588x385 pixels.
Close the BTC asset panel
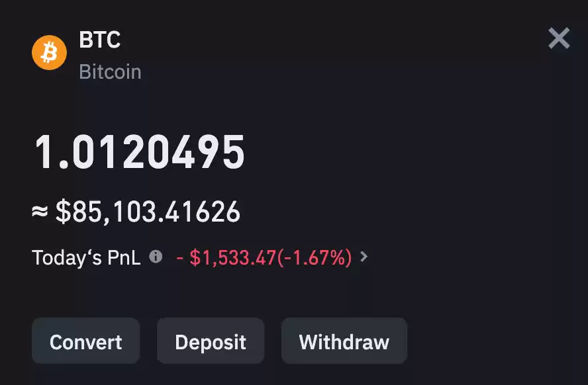[x=559, y=38]
